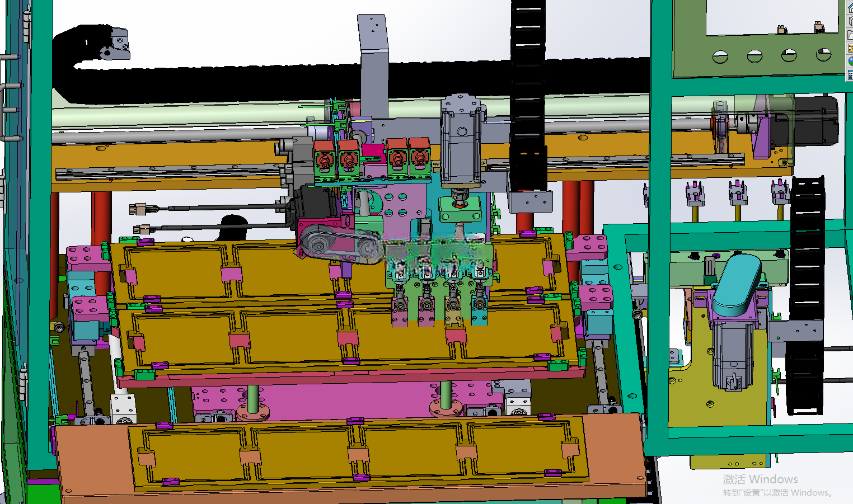Select the black cable chain at right side
Viewport: 853px width, 504px height.
click(805, 295)
